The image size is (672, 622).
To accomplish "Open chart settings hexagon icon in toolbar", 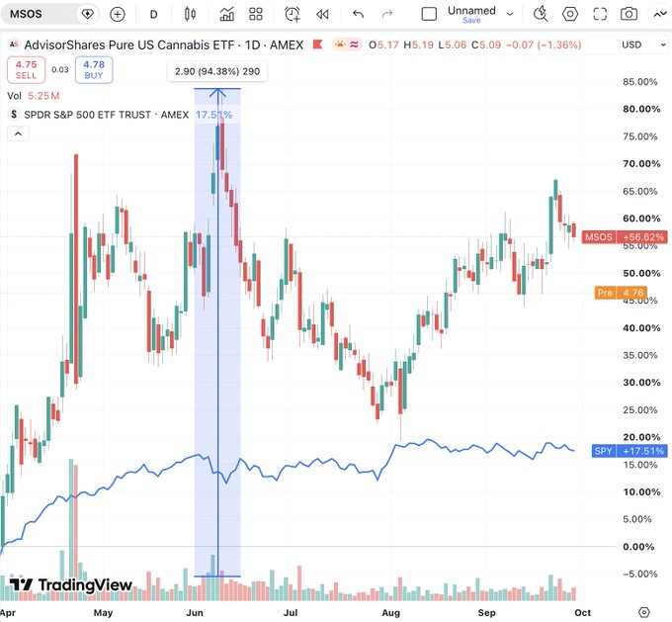I will click(570, 14).
